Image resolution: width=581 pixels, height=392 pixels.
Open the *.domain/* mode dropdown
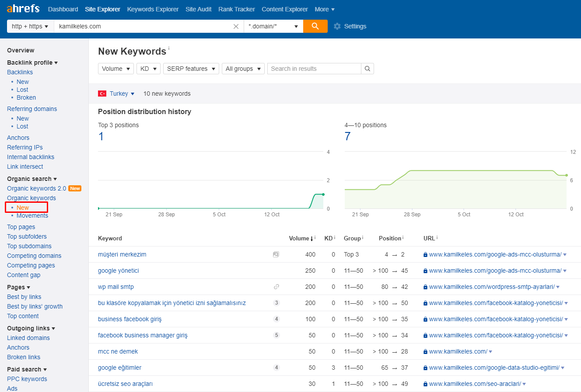click(x=273, y=26)
